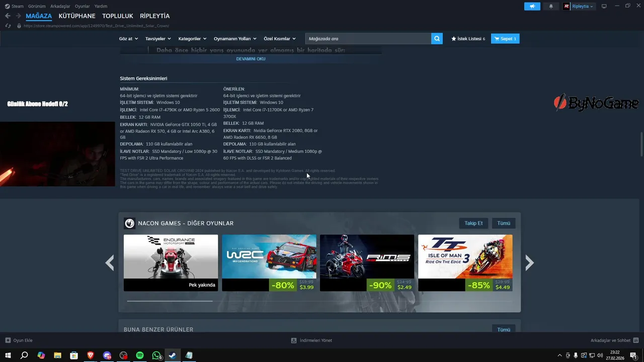644x362 pixels.
Task: Go back with the left arrow
Action: [x=8, y=16]
